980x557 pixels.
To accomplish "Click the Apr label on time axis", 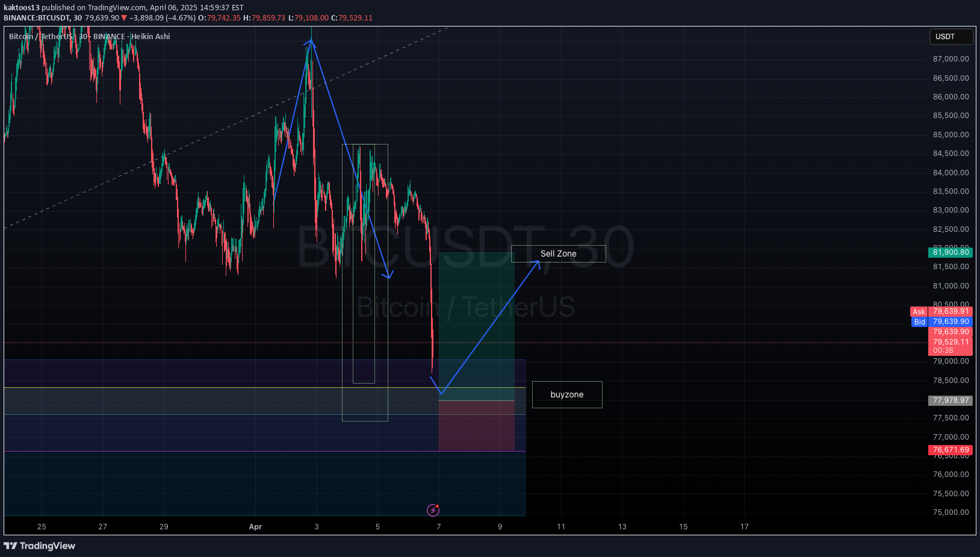I will click(x=255, y=527).
